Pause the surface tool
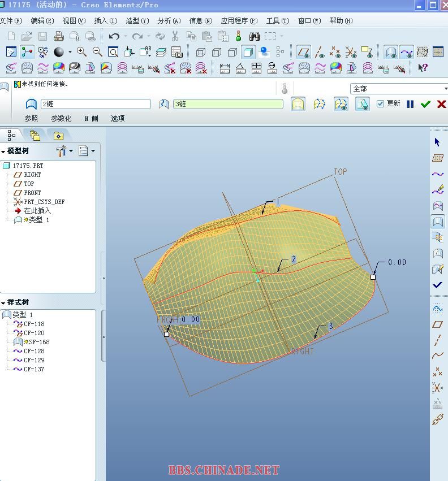 click(410, 104)
